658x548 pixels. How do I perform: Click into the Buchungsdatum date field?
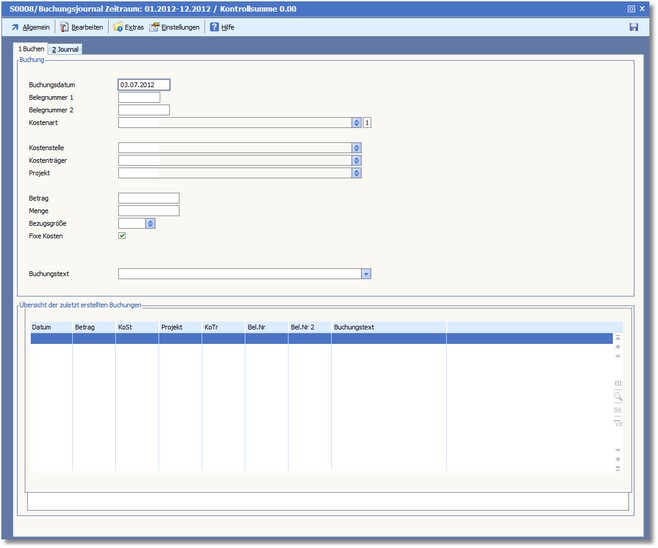[x=143, y=85]
